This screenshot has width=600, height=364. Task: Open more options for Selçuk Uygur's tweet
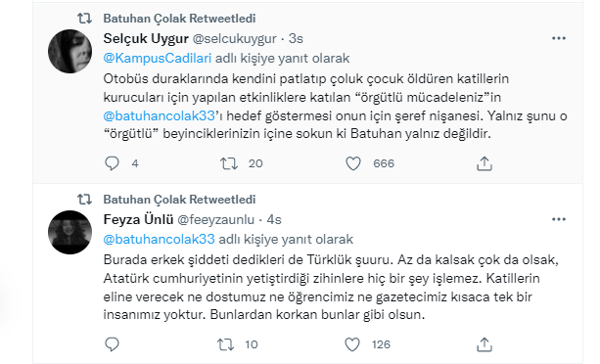tap(559, 38)
